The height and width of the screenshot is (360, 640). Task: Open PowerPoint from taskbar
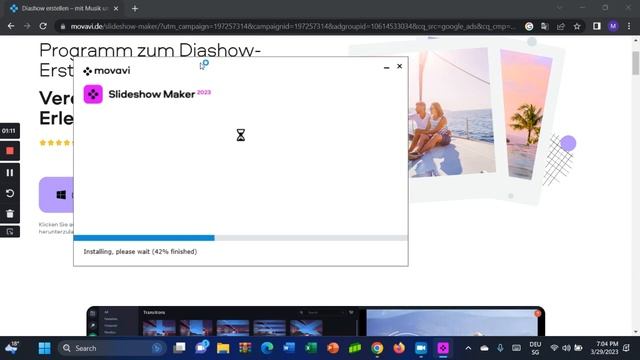click(333, 348)
